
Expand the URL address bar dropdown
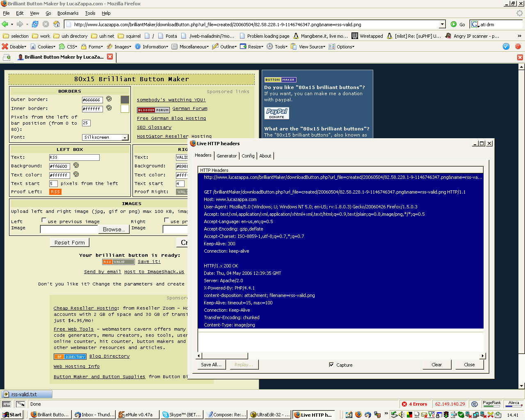tap(442, 24)
